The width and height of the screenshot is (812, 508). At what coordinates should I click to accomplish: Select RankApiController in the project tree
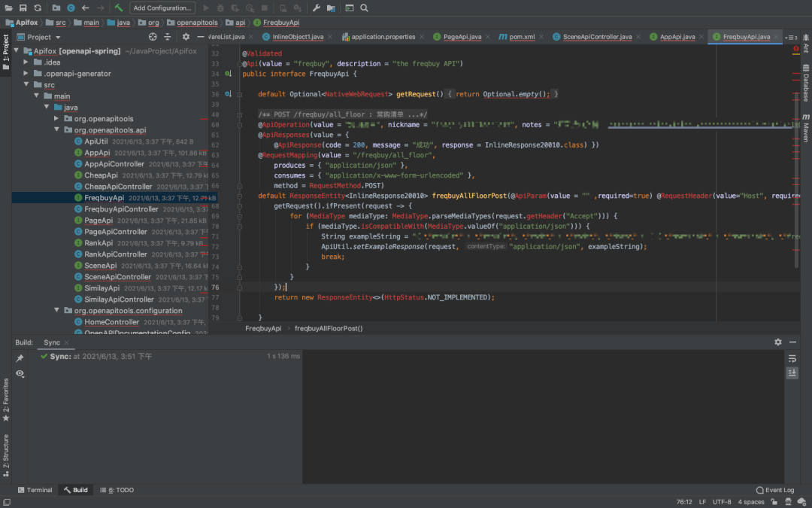click(x=116, y=254)
